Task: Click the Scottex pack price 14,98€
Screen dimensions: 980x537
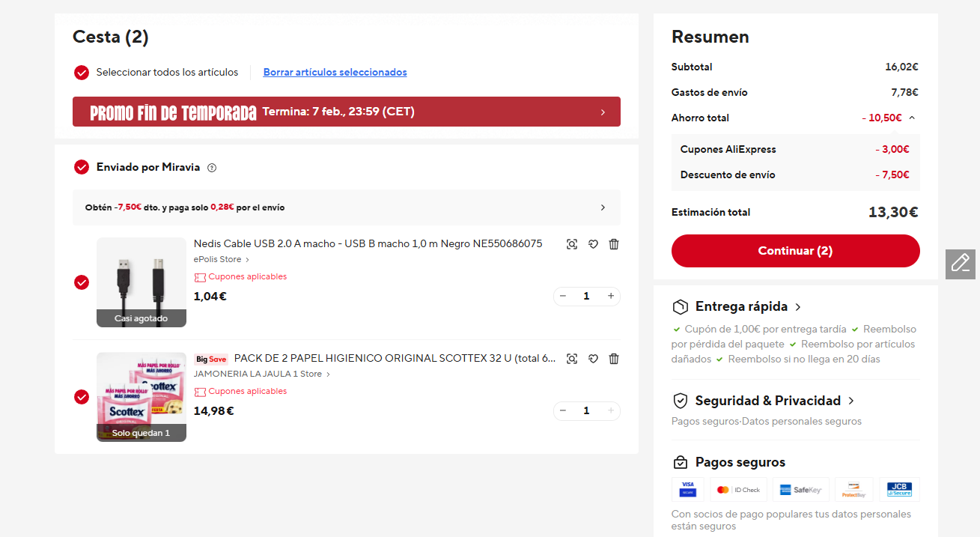Action: [214, 411]
